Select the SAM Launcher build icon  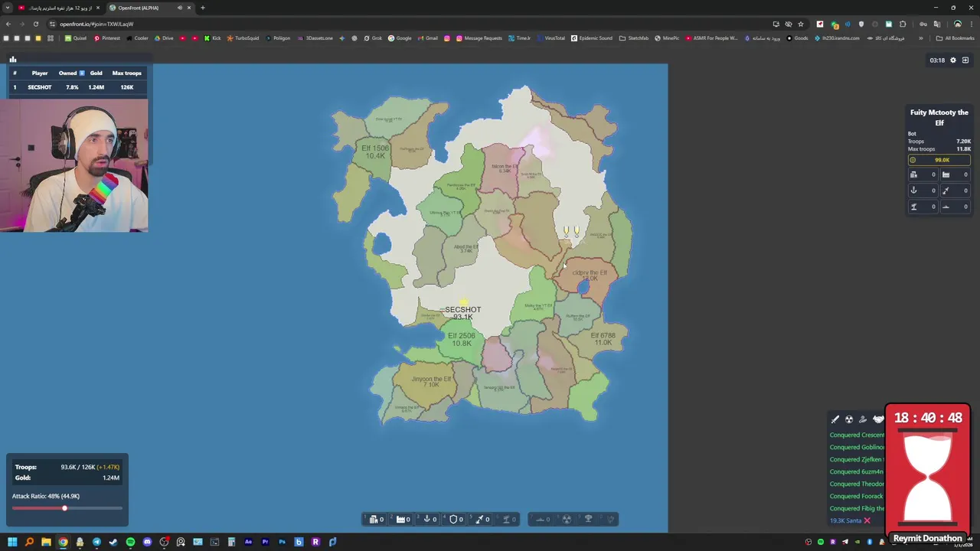point(508,520)
